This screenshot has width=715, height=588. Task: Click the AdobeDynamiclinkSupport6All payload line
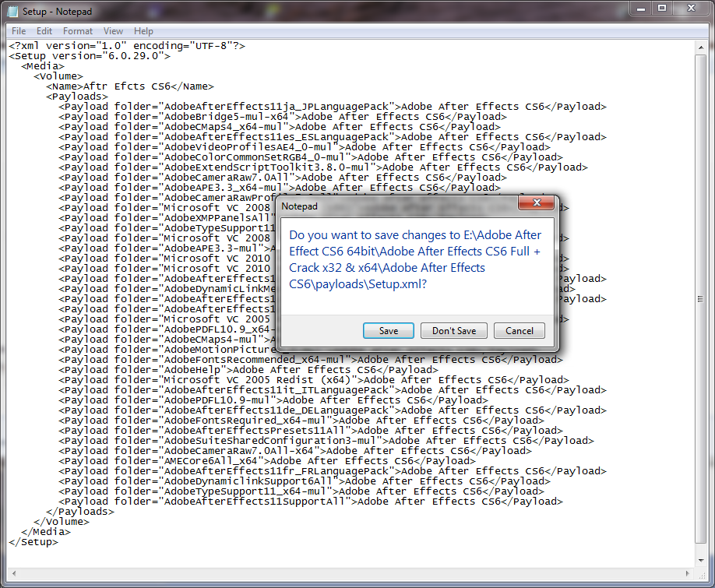point(305,481)
